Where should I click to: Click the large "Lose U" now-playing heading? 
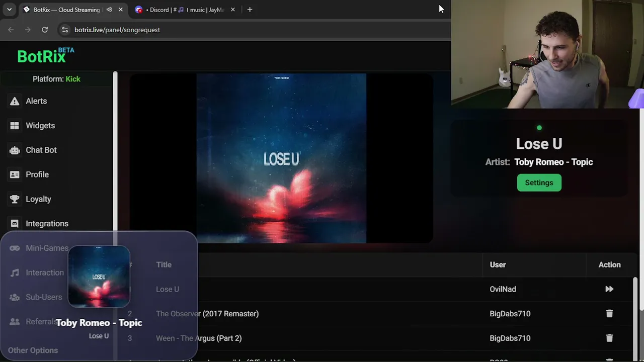[539, 144]
